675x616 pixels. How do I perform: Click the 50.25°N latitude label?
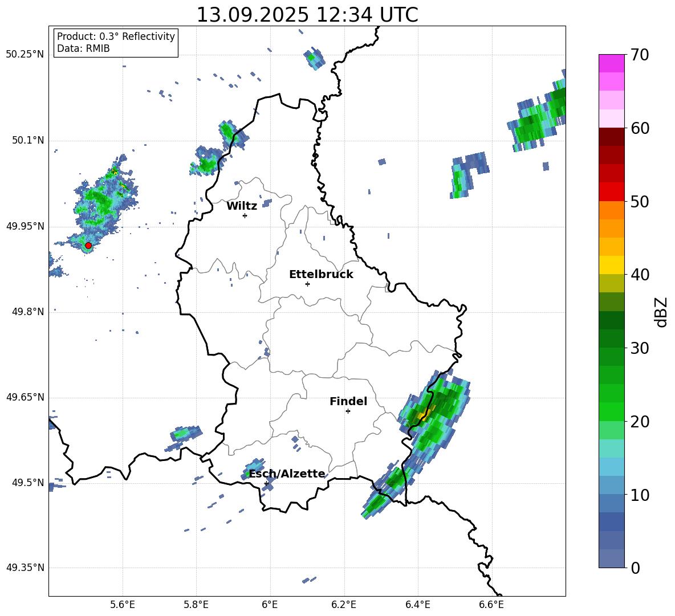point(25,55)
